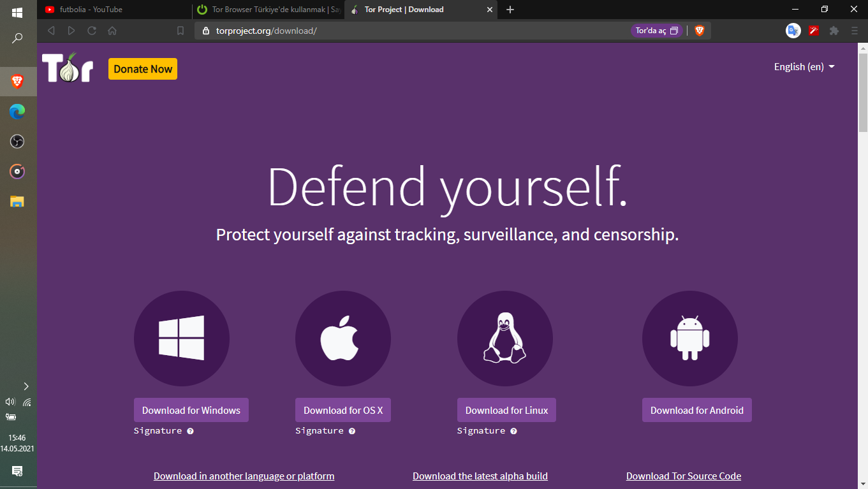Click the Tor onion logo
This screenshot has width=868, height=489.
(68, 67)
